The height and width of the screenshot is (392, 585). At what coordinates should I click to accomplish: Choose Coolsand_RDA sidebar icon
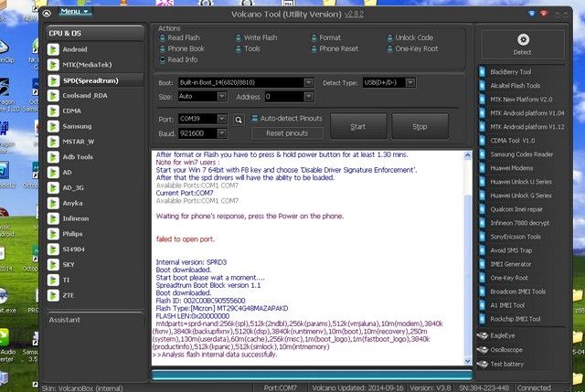point(53,96)
